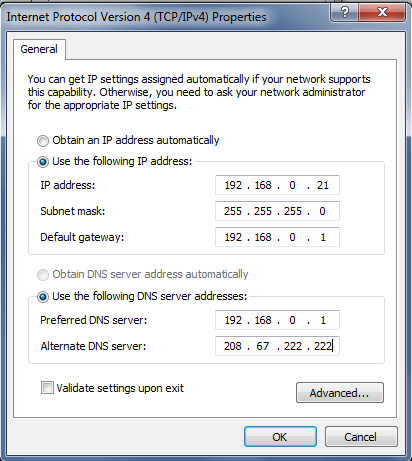Click the Subnet mask input field
This screenshot has height=461, width=412.
(x=277, y=211)
